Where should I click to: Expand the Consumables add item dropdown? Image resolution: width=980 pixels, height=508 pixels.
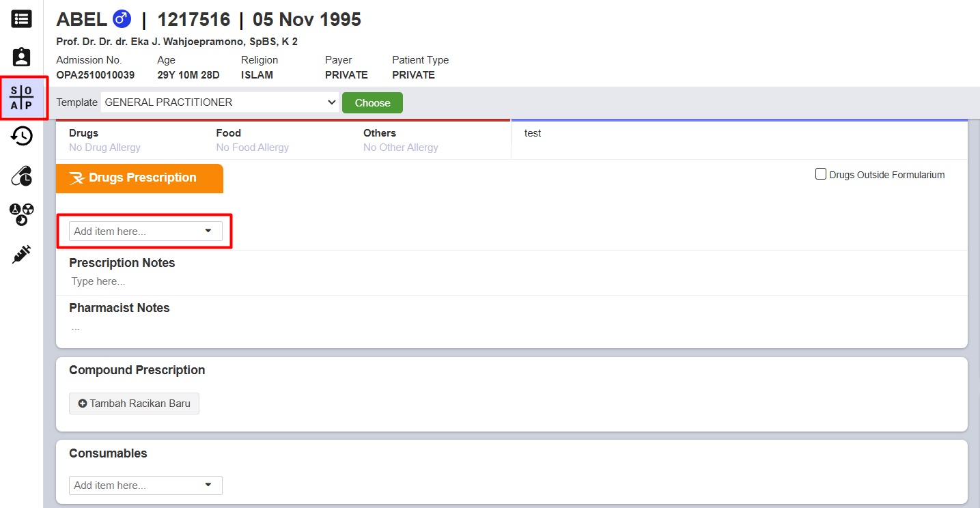[x=145, y=485]
